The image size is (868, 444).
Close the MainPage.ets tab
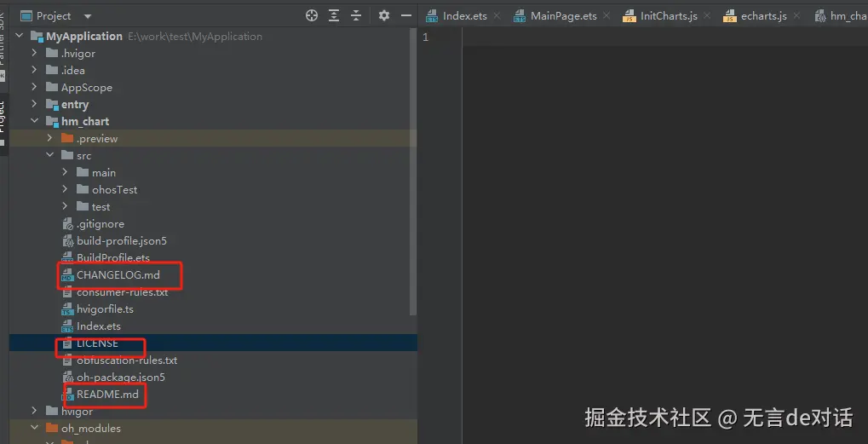[606, 16]
